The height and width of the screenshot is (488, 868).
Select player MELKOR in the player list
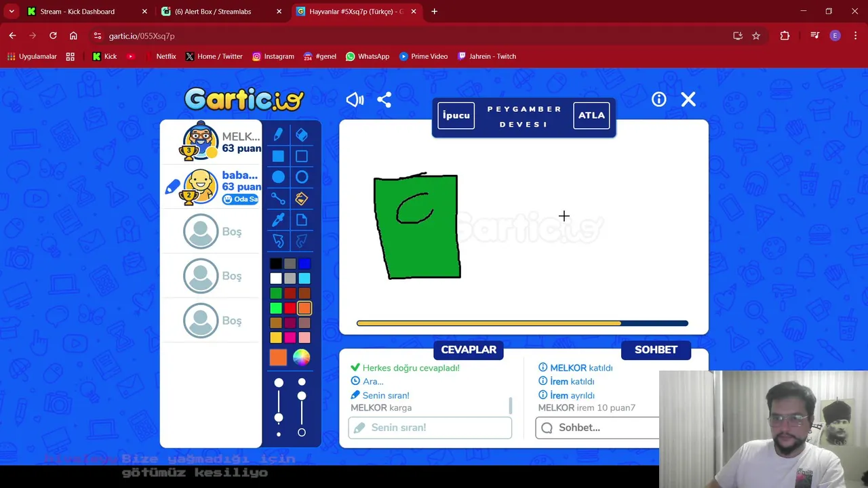(211, 142)
